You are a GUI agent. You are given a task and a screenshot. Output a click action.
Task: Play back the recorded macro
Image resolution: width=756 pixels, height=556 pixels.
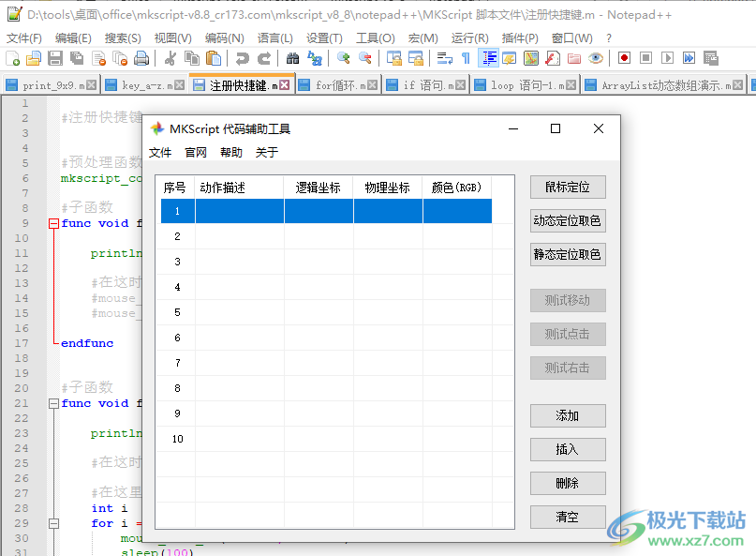coord(668,58)
